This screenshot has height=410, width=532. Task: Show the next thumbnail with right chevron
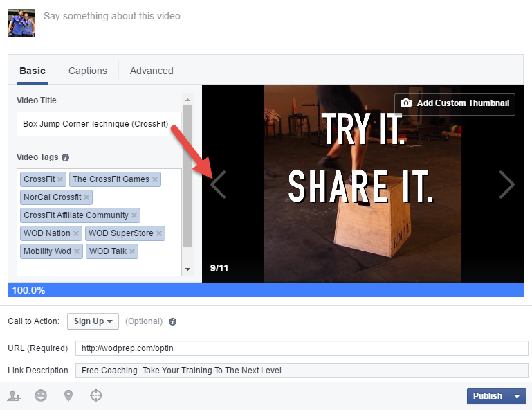[507, 184]
